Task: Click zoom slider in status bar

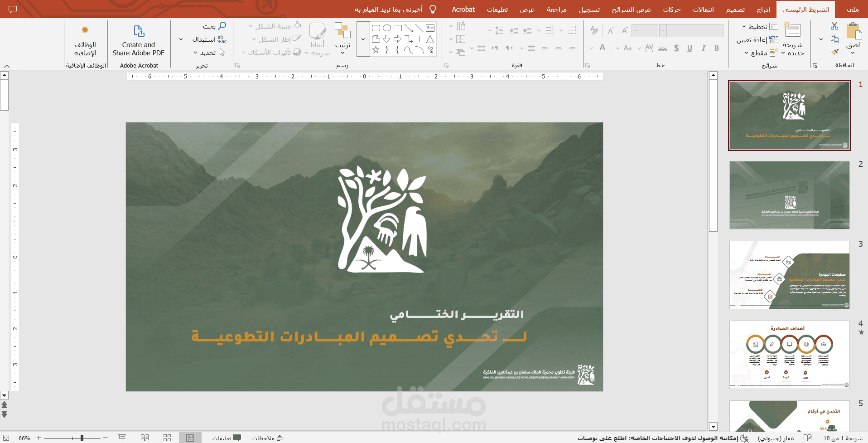Action: [72, 438]
